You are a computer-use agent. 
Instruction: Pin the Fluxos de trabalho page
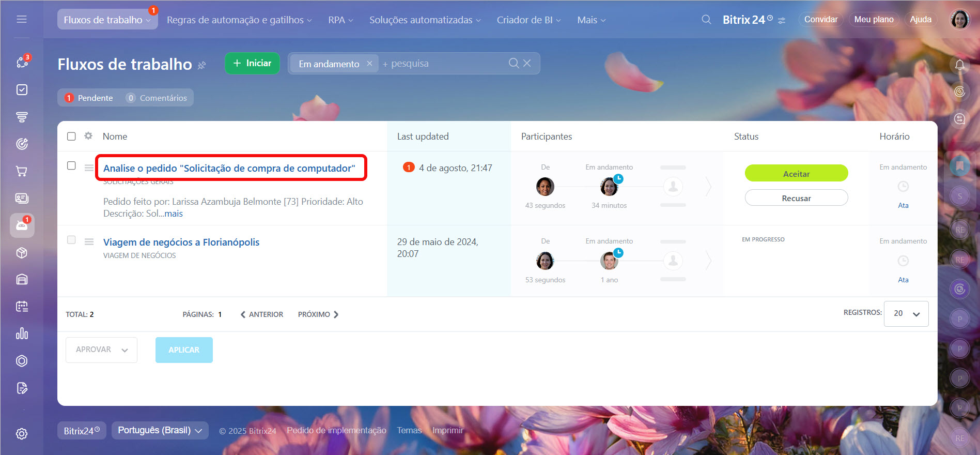(x=202, y=65)
